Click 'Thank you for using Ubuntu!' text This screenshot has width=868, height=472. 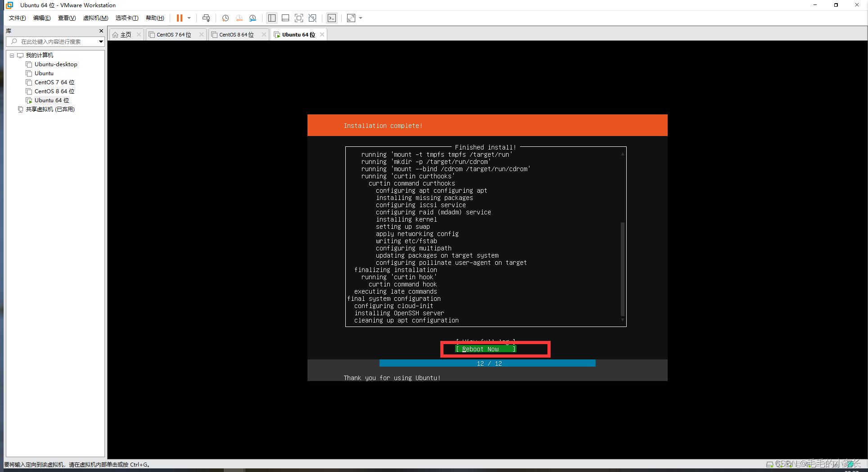[x=392, y=378]
